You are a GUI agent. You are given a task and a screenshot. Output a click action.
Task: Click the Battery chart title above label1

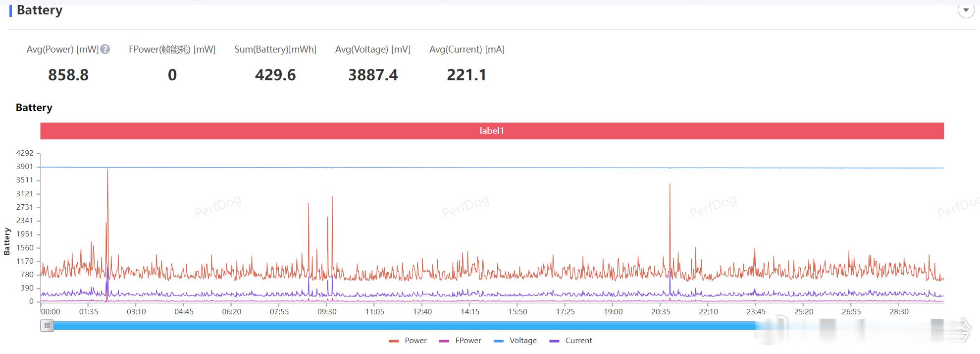tap(34, 108)
